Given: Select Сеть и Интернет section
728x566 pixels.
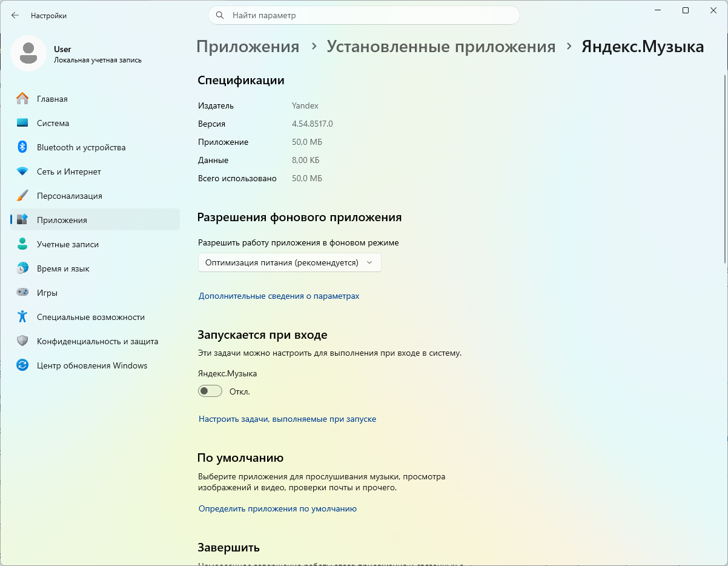Looking at the screenshot, I should click(x=95, y=171).
